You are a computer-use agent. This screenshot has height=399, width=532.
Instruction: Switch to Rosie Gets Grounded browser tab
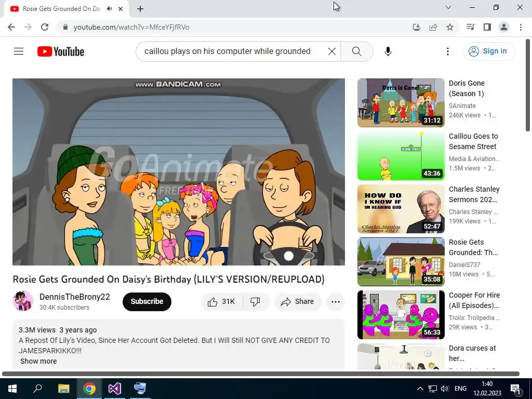click(x=61, y=9)
